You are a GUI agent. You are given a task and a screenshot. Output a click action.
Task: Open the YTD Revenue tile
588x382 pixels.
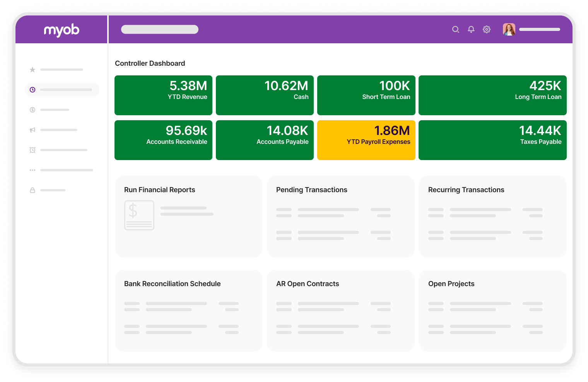coord(163,95)
